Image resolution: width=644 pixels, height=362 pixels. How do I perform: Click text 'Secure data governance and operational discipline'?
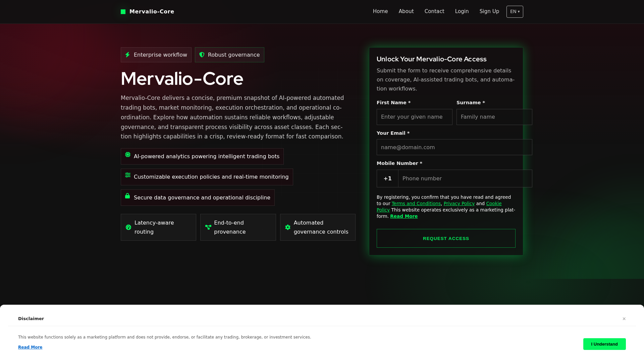pos(202,198)
